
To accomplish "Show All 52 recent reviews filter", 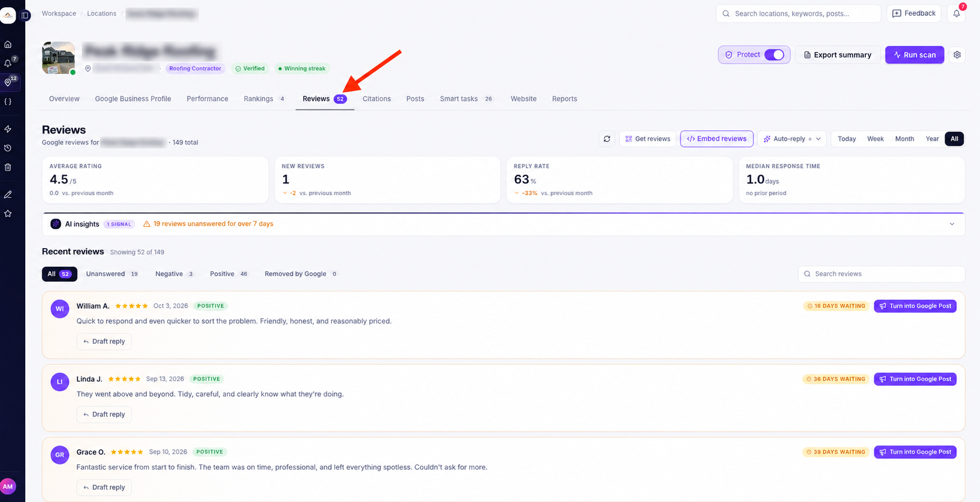I will click(59, 274).
